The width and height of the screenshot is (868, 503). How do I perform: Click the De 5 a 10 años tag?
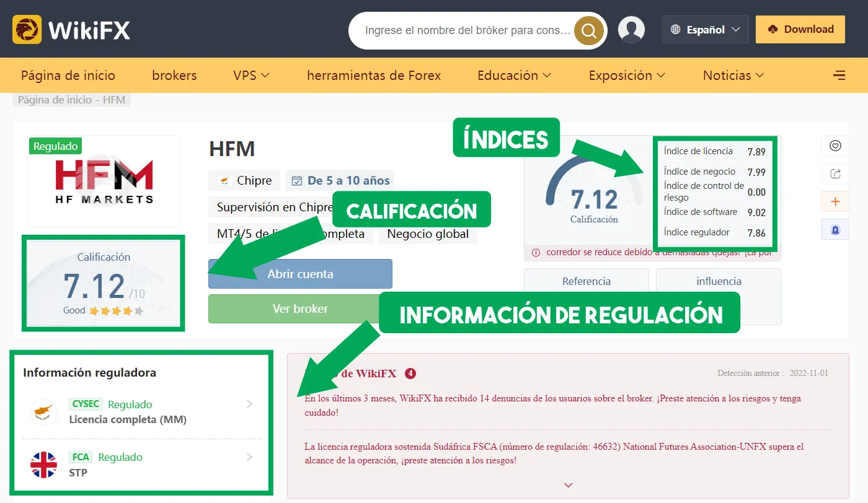340,181
